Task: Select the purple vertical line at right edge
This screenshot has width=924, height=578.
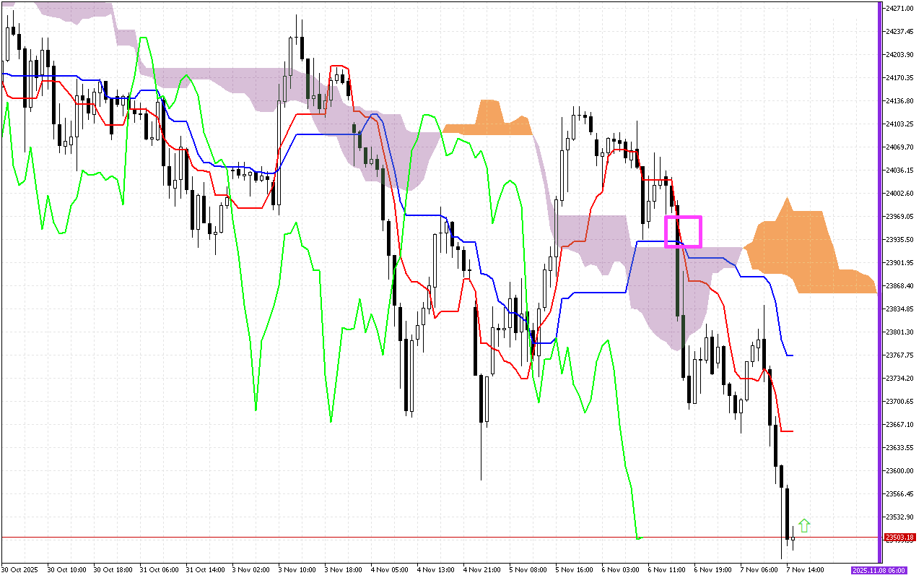Action: click(879, 282)
